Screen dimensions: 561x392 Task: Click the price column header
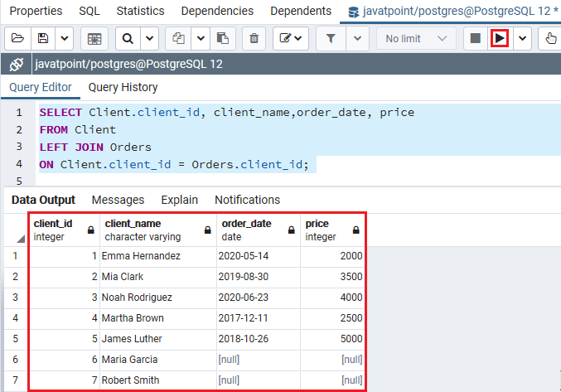pyautogui.click(x=333, y=230)
